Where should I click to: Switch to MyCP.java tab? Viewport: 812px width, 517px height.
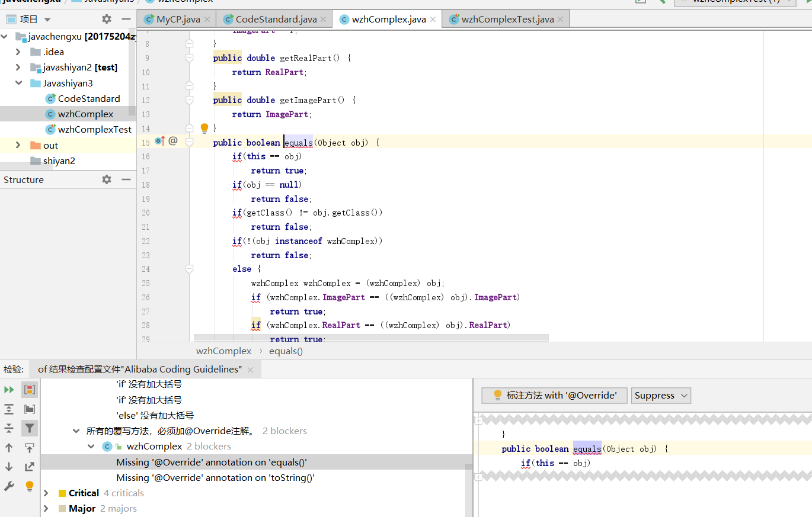point(176,20)
